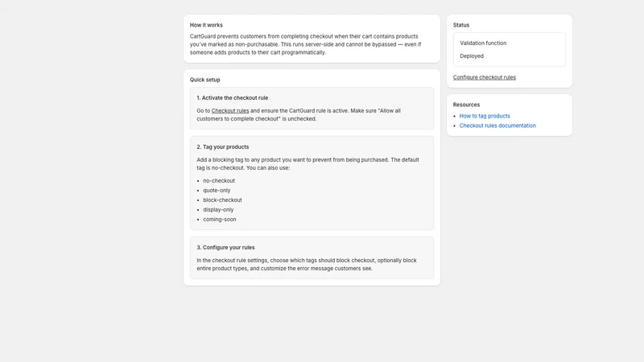Click '2. Tag your products' heading
Viewport: 644px width, 362px height.
tap(223, 147)
